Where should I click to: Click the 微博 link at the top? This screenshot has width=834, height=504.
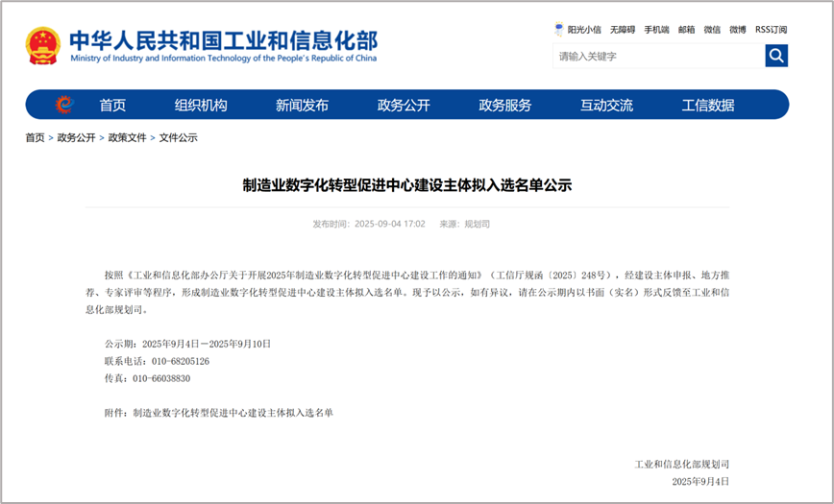click(x=737, y=30)
